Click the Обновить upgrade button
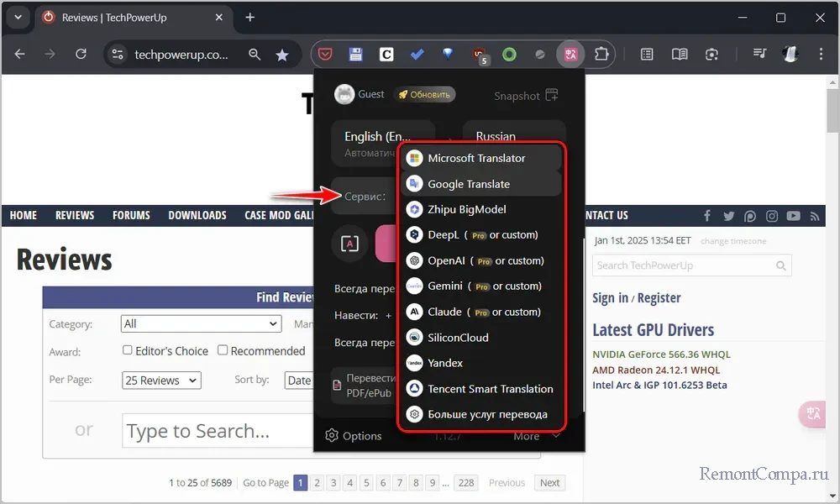The image size is (840, 504). pos(425,95)
